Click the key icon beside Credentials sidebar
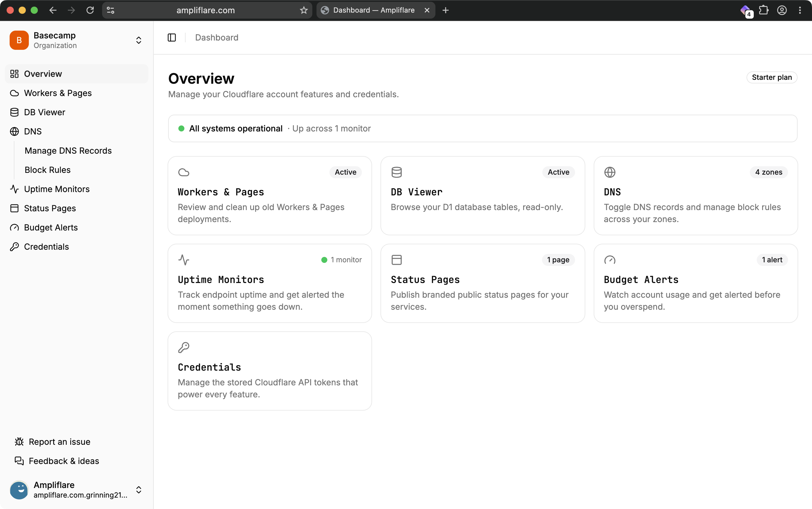812x509 pixels. coord(14,246)
